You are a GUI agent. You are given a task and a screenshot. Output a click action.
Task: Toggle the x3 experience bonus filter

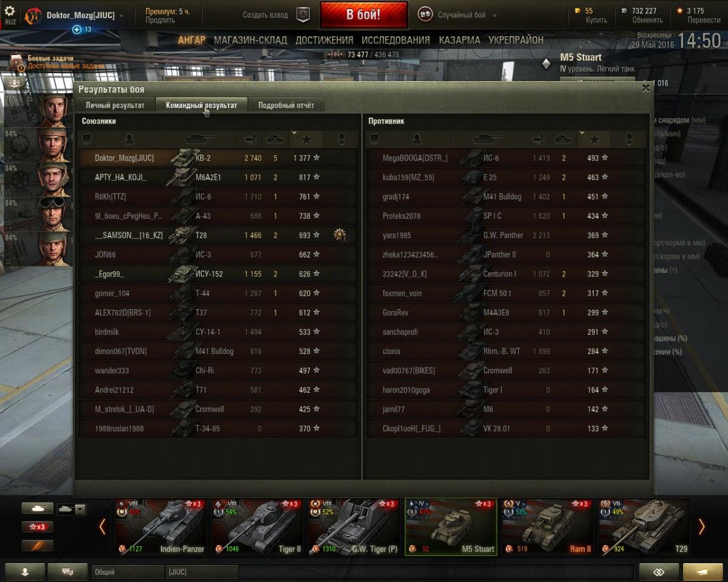37,527
